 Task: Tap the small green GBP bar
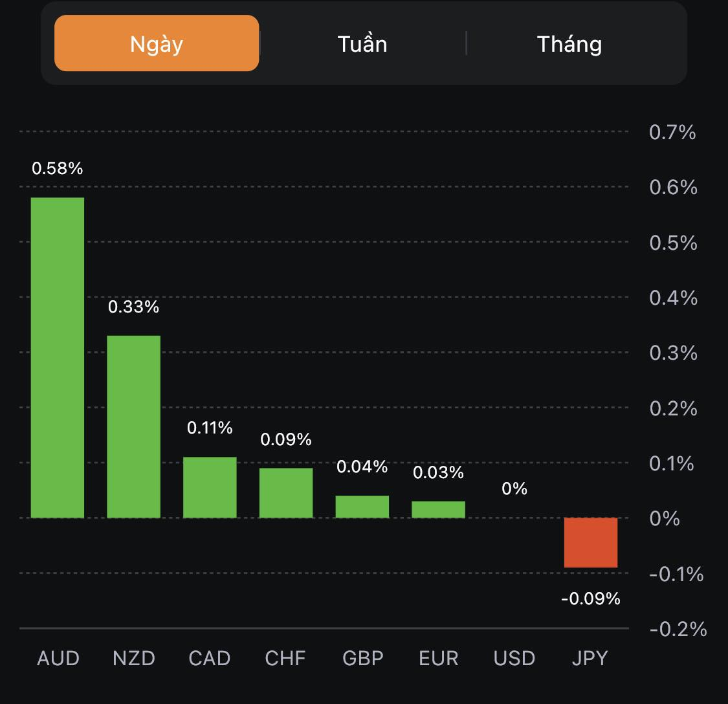click(x=362, y=507)
